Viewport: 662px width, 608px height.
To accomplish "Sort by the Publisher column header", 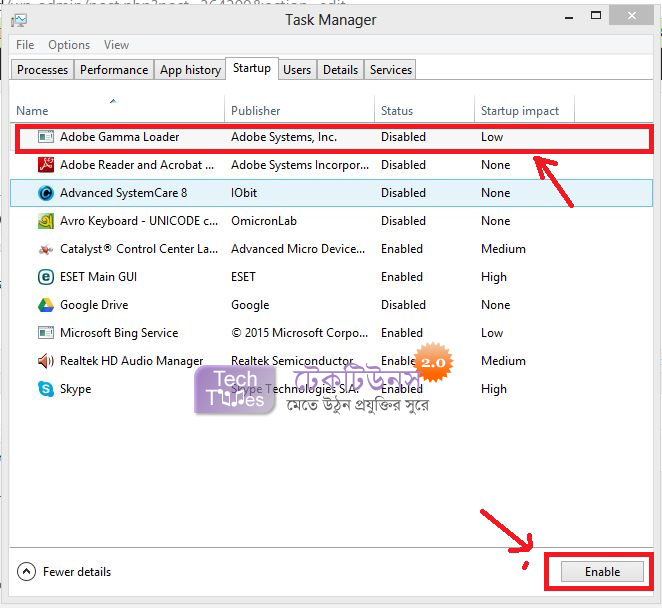I will (299, 111).
